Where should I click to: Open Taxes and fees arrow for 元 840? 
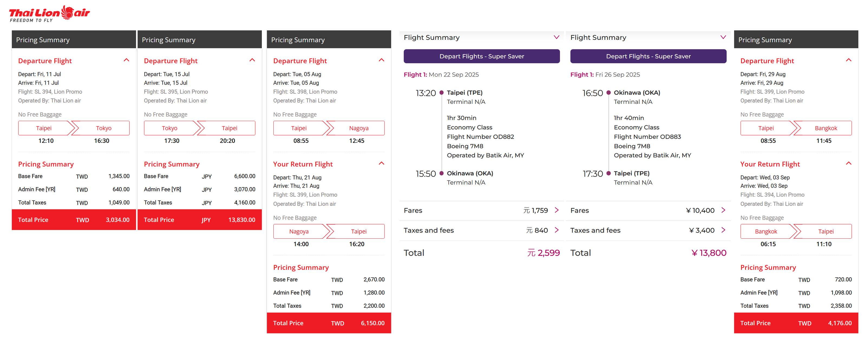[557, 230]
